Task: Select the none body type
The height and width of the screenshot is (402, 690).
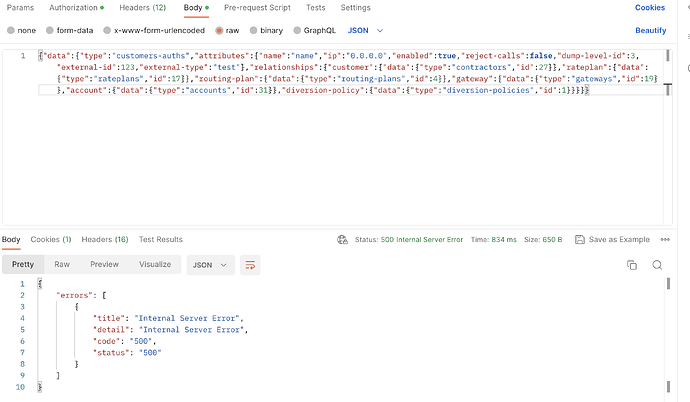Action: 21,30
